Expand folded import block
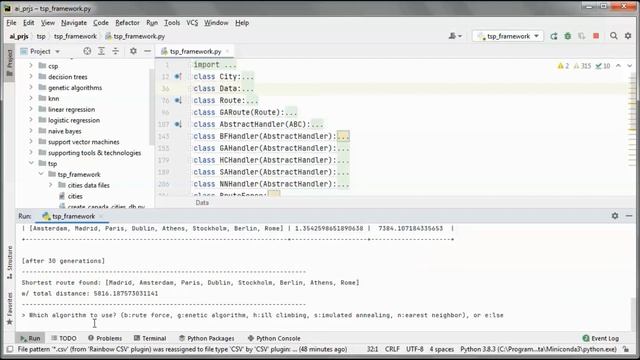Screen dimensions: 640x360 tap(230, 64)
